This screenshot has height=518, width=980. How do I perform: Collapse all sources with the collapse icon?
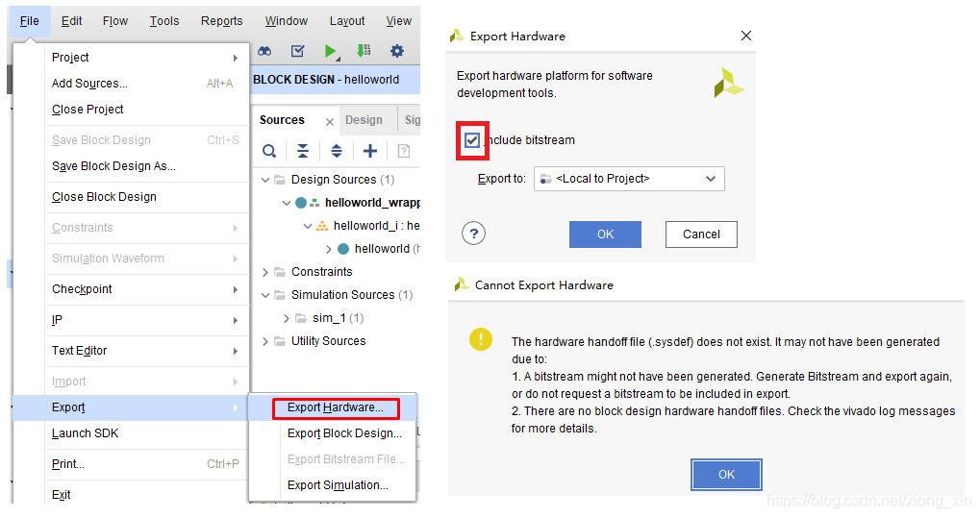pyautogui.click(x=303, y=151)
